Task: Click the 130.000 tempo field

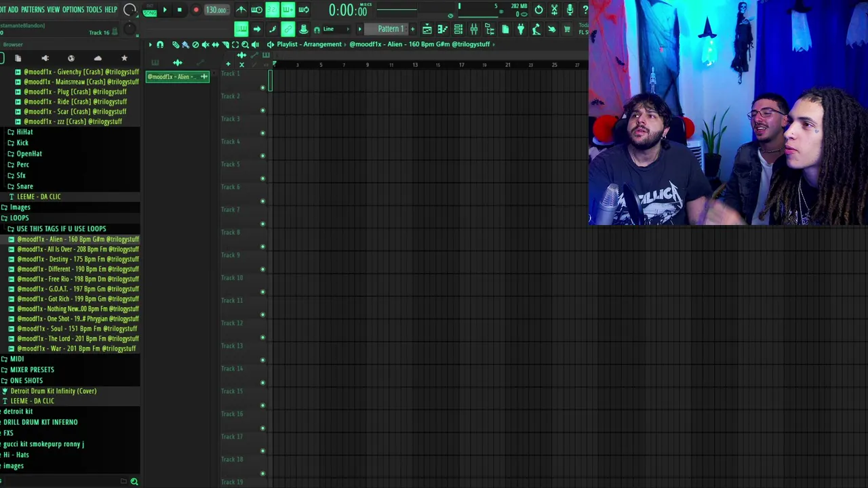Action: [x=216, y=10]
